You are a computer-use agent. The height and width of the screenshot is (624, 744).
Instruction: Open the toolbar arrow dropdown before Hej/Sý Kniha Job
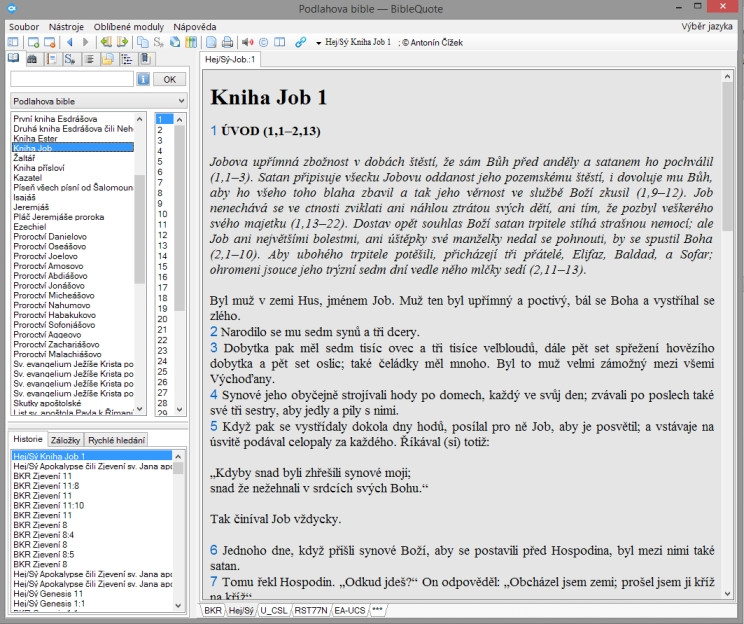coord(318,43)
